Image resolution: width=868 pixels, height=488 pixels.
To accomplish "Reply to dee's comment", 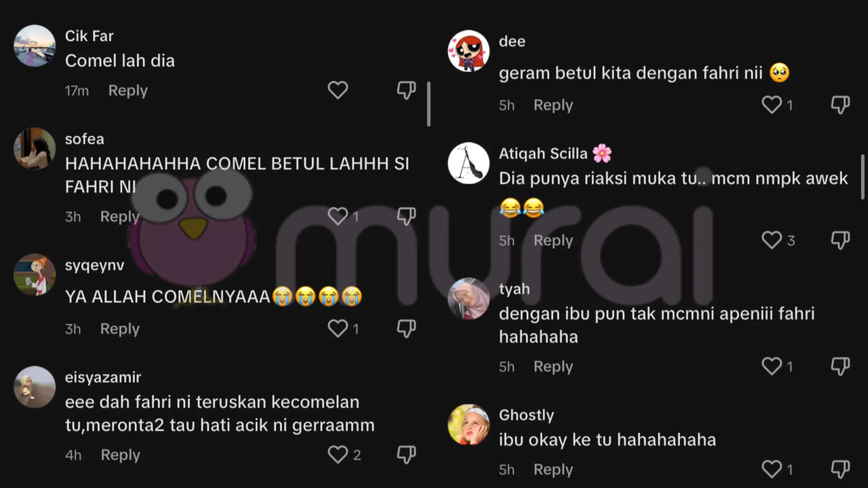I will point(553,105).
